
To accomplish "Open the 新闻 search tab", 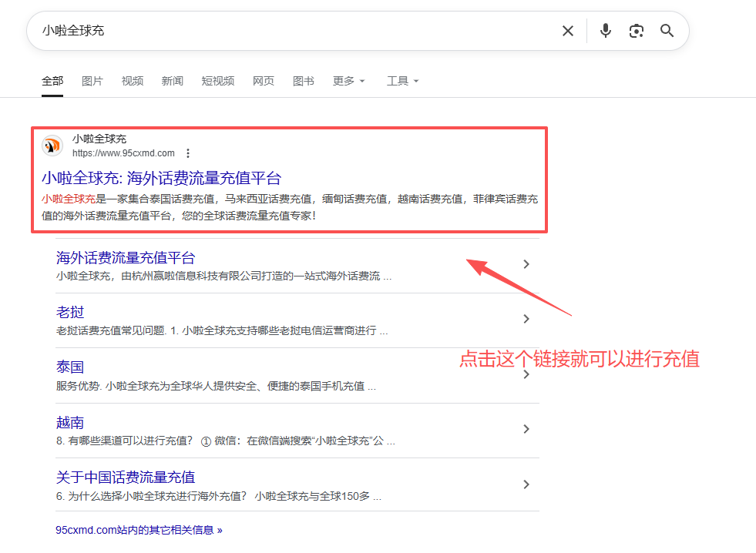I will [x=172, y=81].
